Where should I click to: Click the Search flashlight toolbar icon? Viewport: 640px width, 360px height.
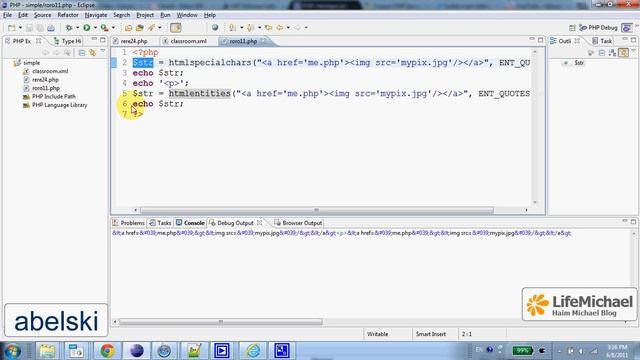151,28
